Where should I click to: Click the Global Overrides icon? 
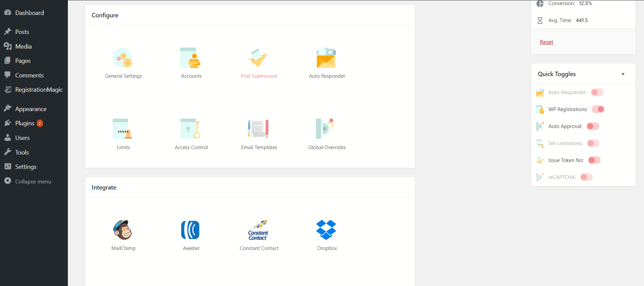325,129
